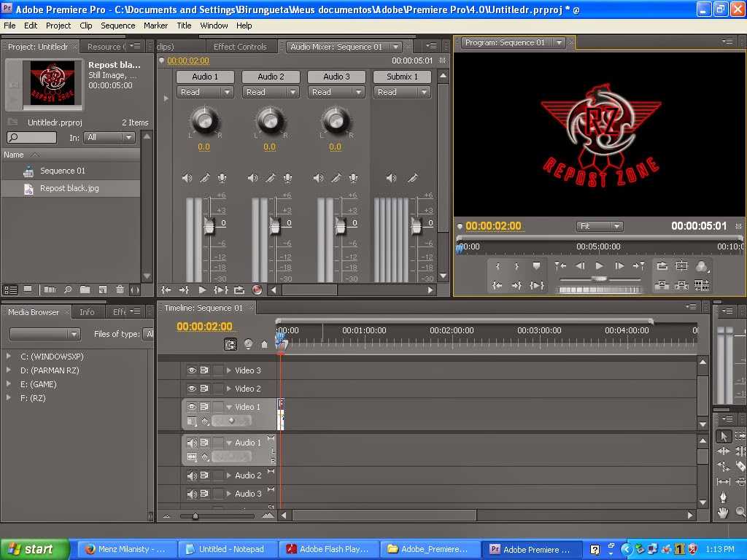Viewport: 747px width, 560px height.
Task: Hide the Video 3 track eye
Action: pos(192,370)
